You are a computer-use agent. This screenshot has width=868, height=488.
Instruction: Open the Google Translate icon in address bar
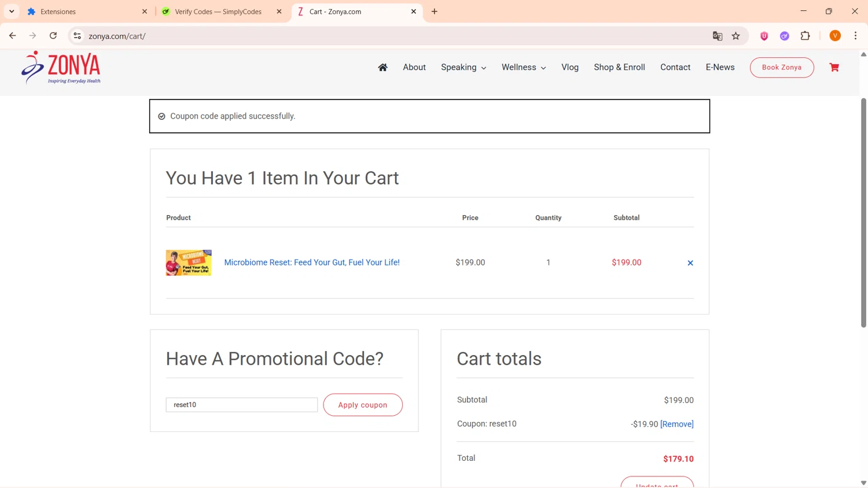coord(718,36)
